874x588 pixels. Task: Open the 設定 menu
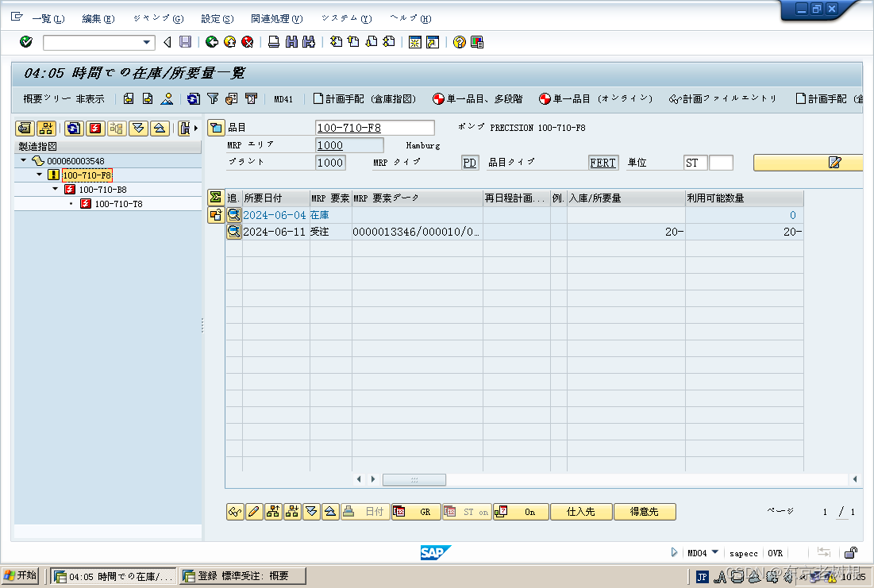pos(218,18)
